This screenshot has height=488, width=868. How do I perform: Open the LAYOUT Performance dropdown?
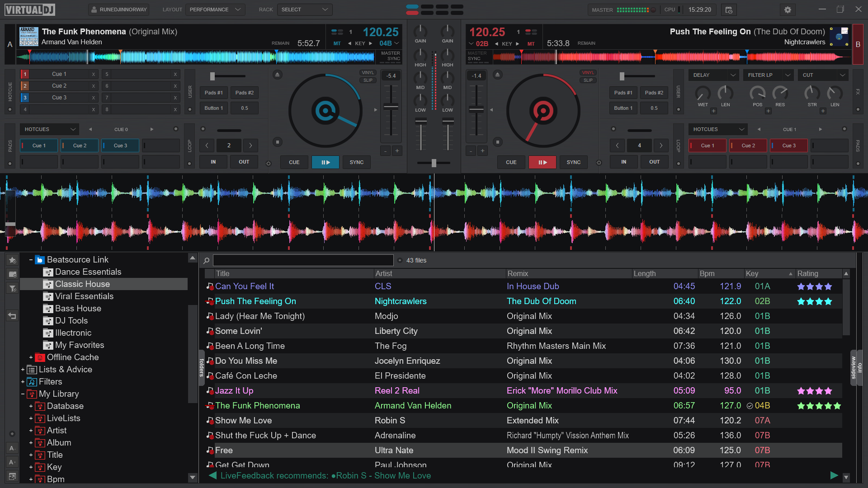pos(215,9)
